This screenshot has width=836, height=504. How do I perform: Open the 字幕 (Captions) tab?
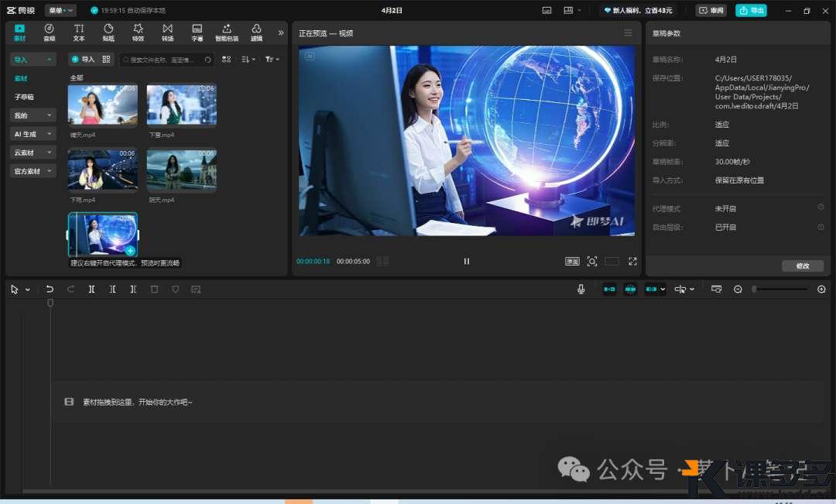pyautogui.click(x=197, y=33)
